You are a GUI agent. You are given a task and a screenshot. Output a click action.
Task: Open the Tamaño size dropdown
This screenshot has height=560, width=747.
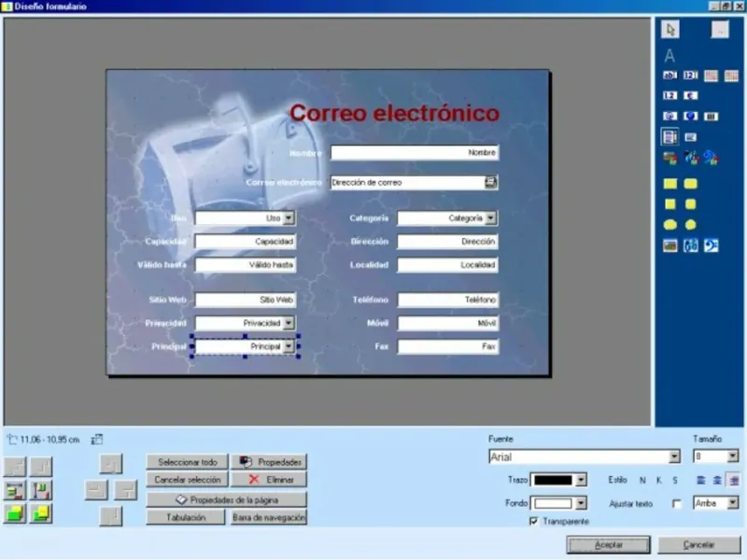click(733, 456)
